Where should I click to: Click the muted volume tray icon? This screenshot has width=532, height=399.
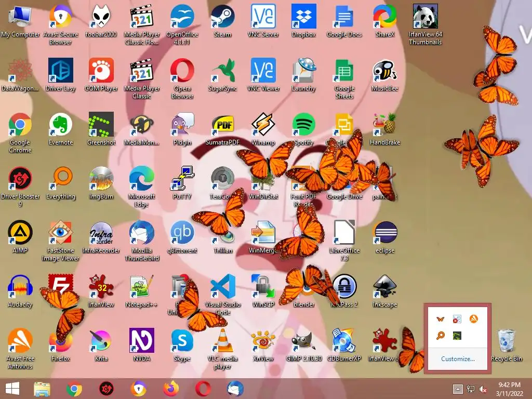[x=483, y=389]
